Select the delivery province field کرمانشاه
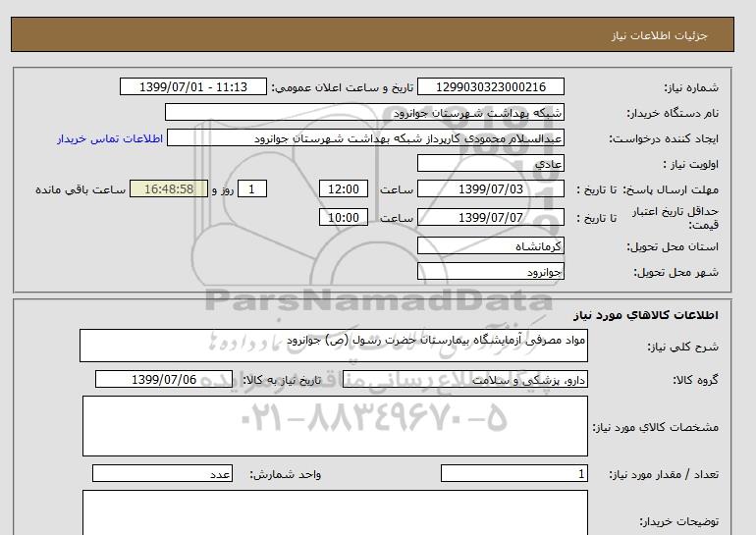Image resolution: width=756 pixels, height=535 pixels. [x=490, y=246]
